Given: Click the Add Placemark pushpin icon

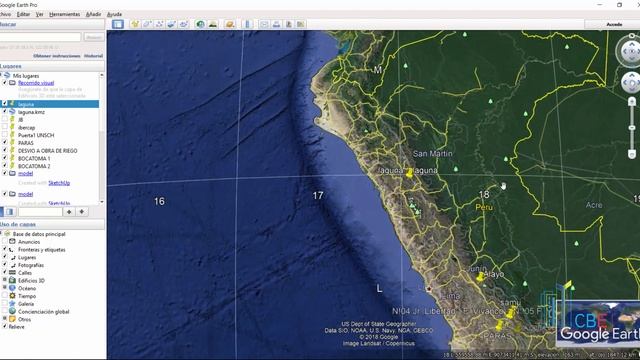Looking at the screenshot, I should coord(135,24).
